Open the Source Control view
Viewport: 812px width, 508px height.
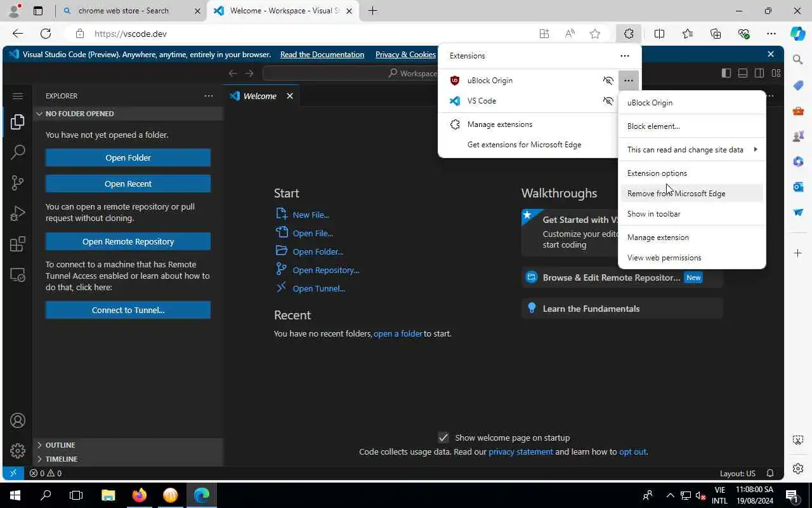click(18, 183)
